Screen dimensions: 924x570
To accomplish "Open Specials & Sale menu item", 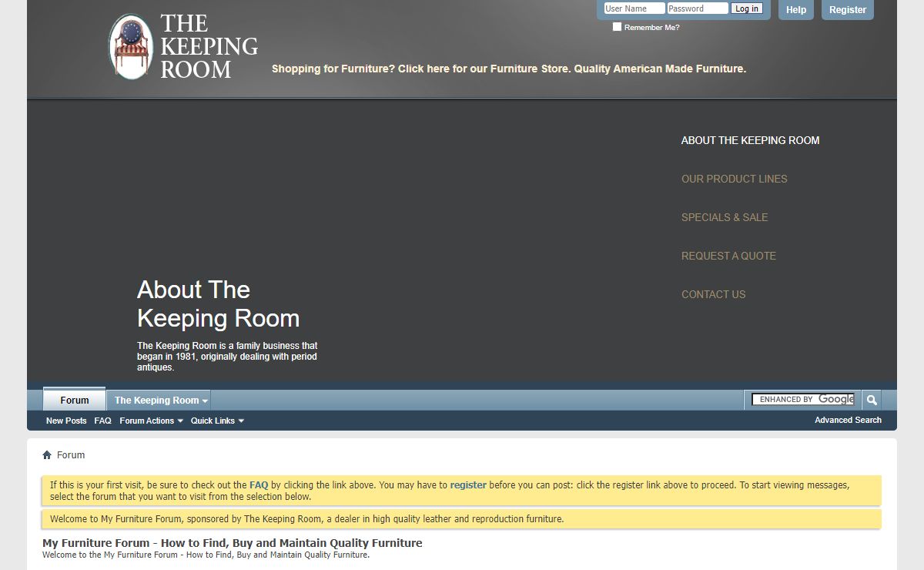I will click(x=725, y=217).
